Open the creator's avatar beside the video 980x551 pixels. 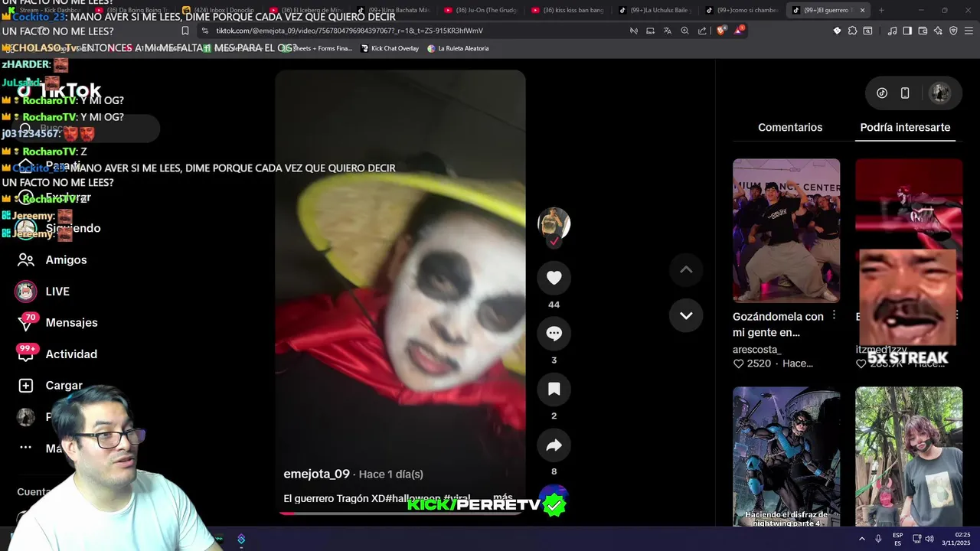tap(554, 223)
